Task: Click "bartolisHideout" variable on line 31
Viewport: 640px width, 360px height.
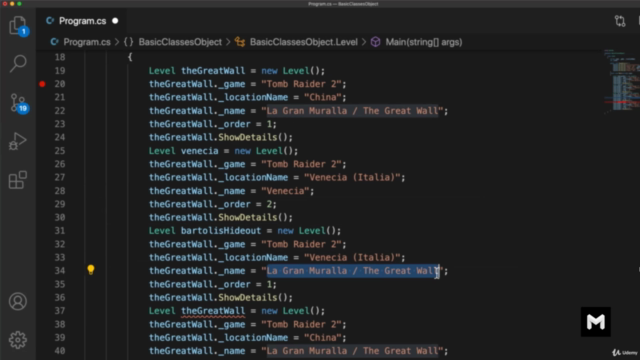Action: coord(221,231)
